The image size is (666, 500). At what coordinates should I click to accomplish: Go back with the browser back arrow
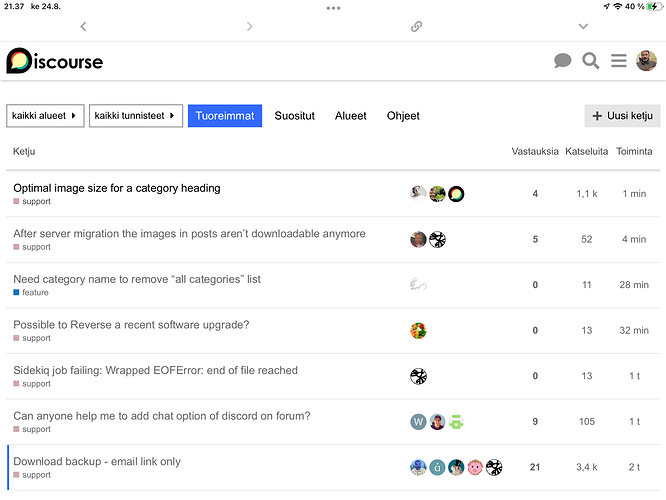[x=83, y=26]
